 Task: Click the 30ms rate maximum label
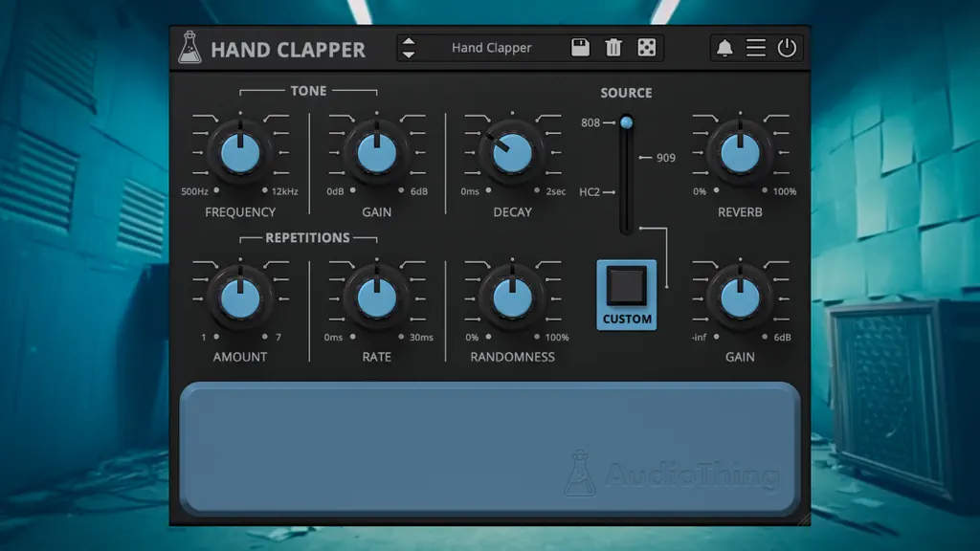click(x=421, y=338)
